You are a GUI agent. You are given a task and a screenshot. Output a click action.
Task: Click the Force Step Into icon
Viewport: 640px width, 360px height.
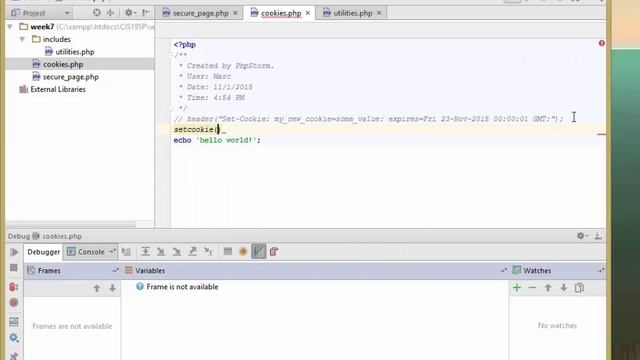tap(177, 252)
